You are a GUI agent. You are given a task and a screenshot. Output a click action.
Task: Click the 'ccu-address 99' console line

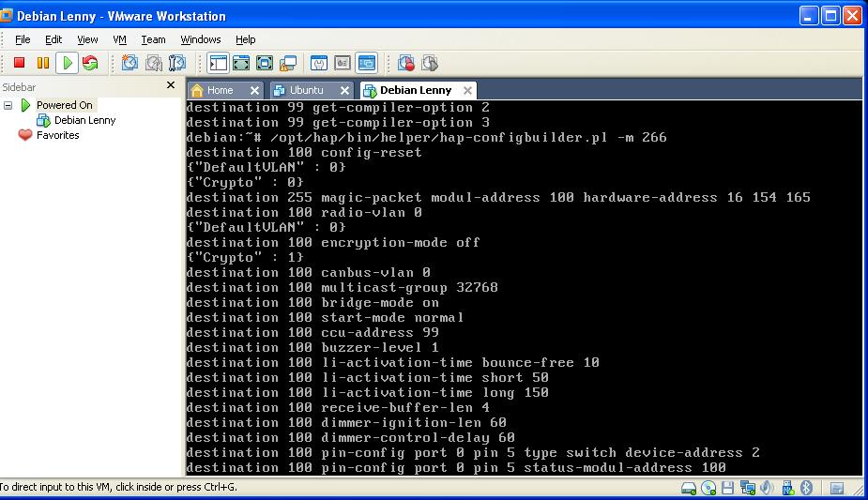tap(312, 332)
